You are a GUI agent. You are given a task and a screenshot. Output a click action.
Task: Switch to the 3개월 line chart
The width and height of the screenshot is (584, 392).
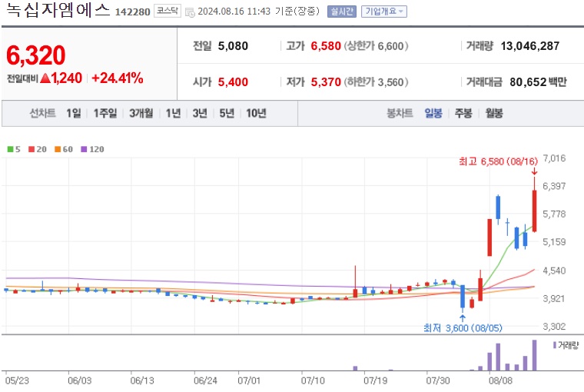[x=141, y=113]
